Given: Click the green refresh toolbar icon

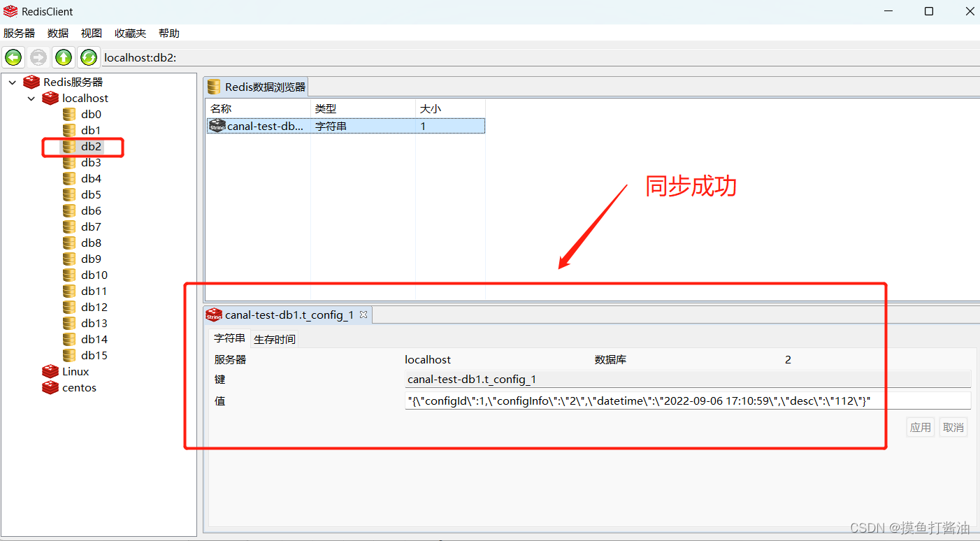Looking at the screenshot, I should [88, 57].
